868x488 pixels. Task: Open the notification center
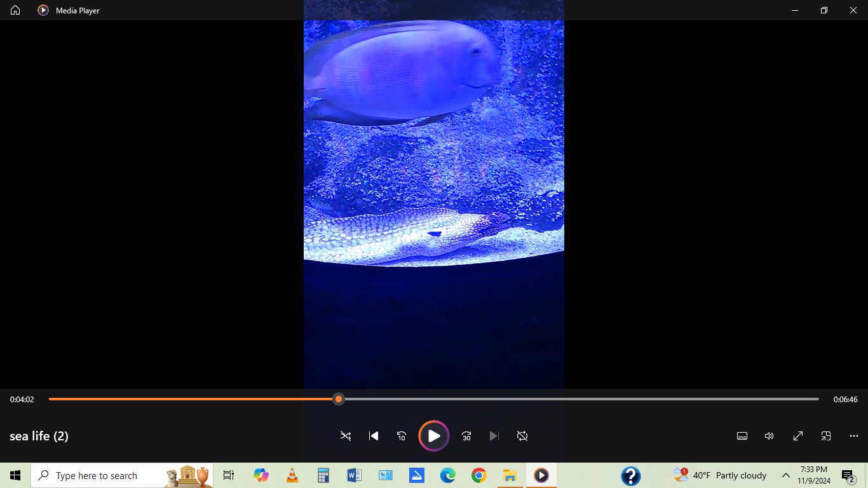pos(848,476)
